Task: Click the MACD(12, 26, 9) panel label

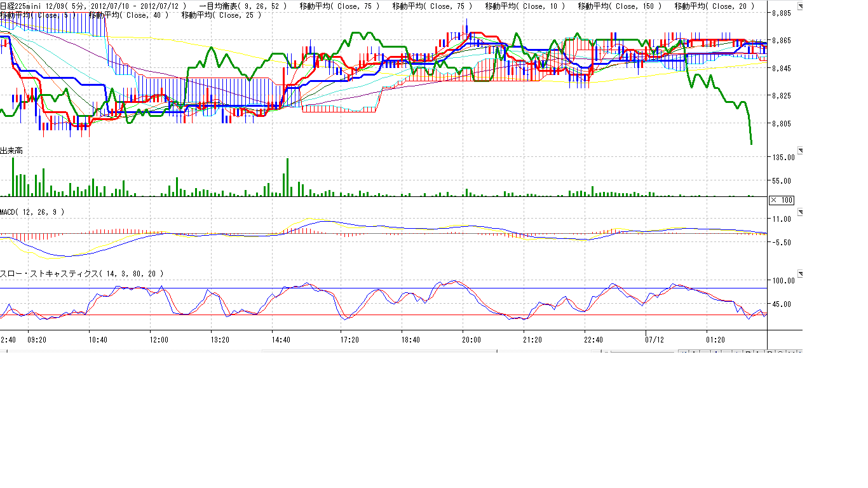Action: point(32,211)
